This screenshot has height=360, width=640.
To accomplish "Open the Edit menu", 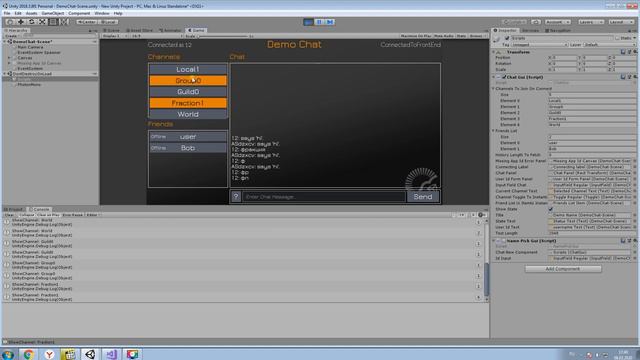I will 18,13.
